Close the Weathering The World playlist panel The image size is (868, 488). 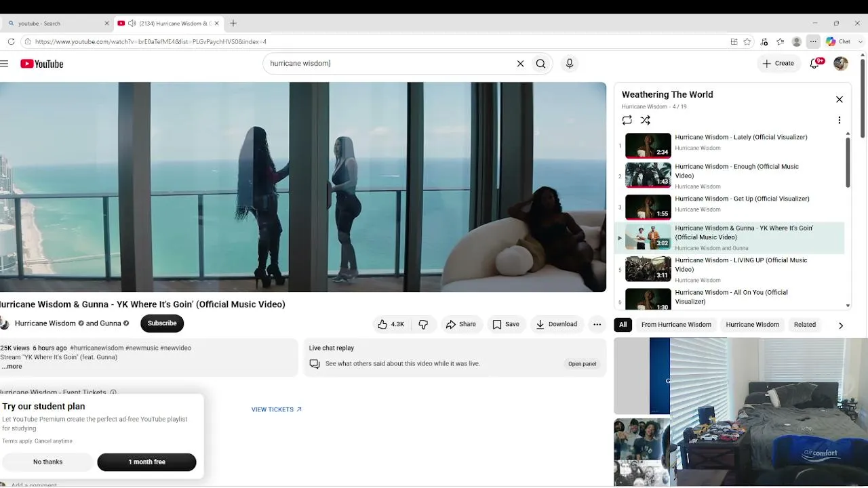[x=839, y=99]
